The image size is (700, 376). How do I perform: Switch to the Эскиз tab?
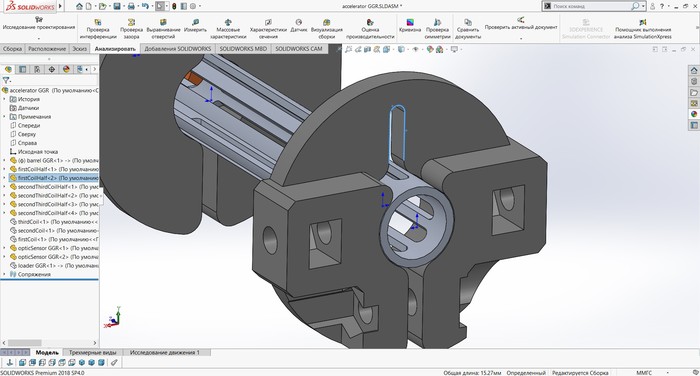pyautogui.click(x=79, y=49)
